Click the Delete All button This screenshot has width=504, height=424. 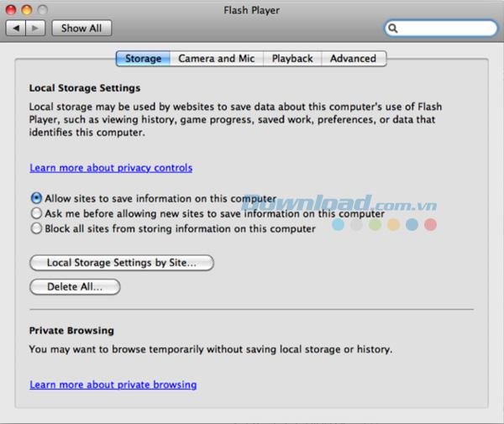pos(75,286)
